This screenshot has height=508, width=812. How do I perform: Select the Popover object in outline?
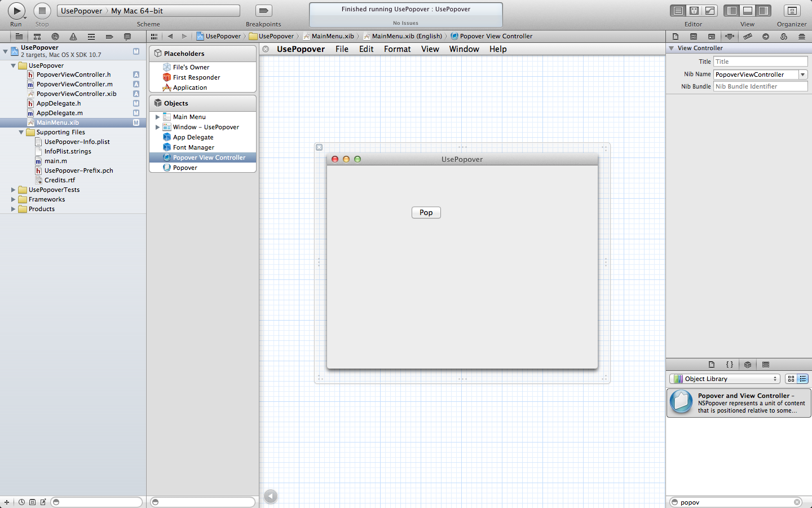point(185,168)
